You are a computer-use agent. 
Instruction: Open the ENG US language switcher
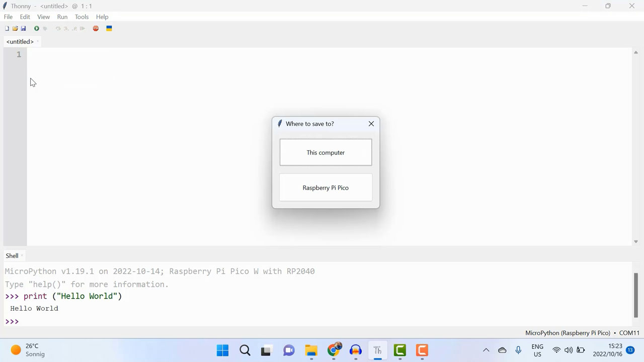(537, 350)
